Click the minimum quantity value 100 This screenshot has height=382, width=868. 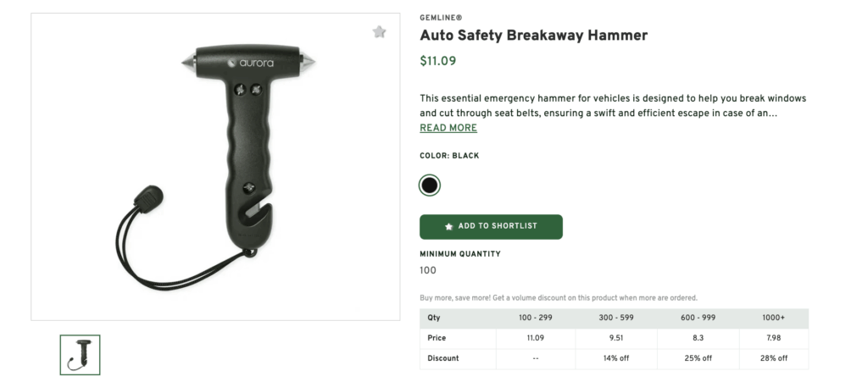(428, 271)
